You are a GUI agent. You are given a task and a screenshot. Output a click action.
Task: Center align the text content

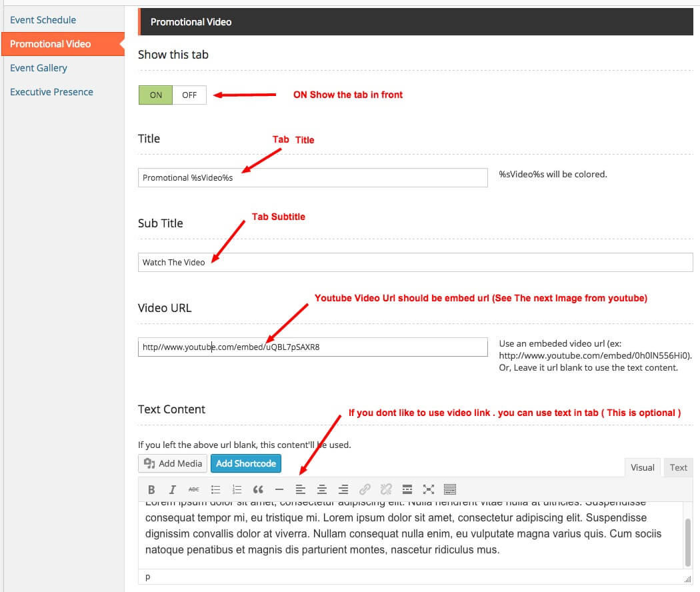tap(322, 489)
